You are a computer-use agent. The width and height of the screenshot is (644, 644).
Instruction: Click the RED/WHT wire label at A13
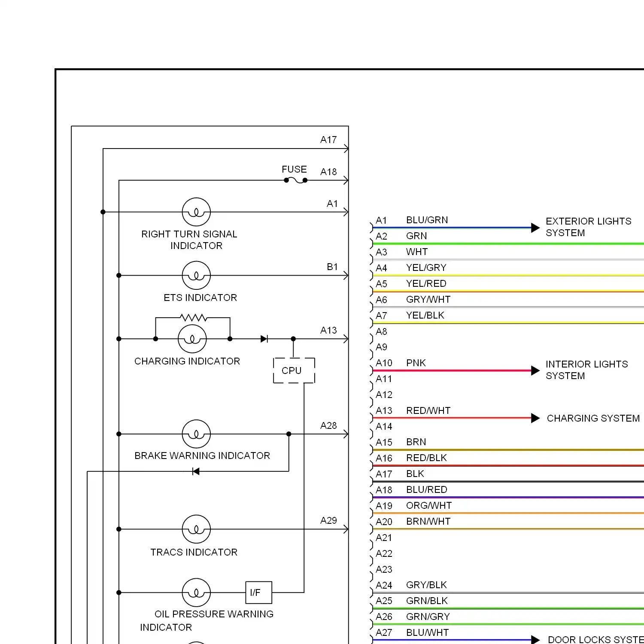pyautogui.click(x=428, y=410)
